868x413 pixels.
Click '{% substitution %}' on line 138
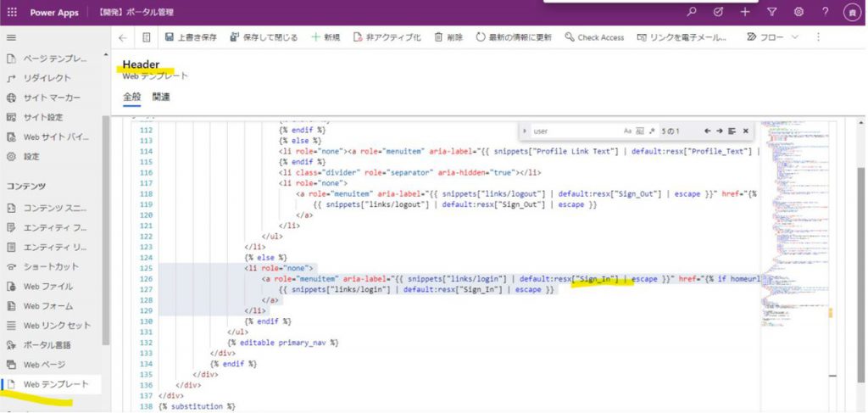(197, 407)
